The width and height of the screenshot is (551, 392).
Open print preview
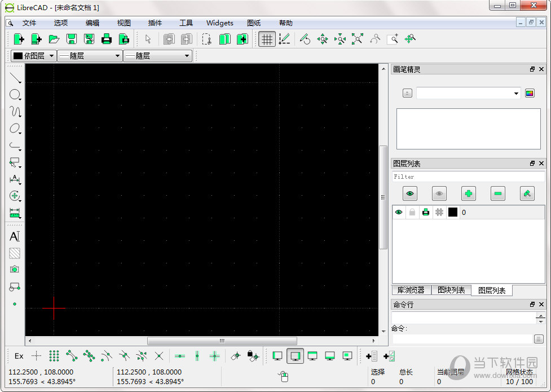click(x=124, y=39)
